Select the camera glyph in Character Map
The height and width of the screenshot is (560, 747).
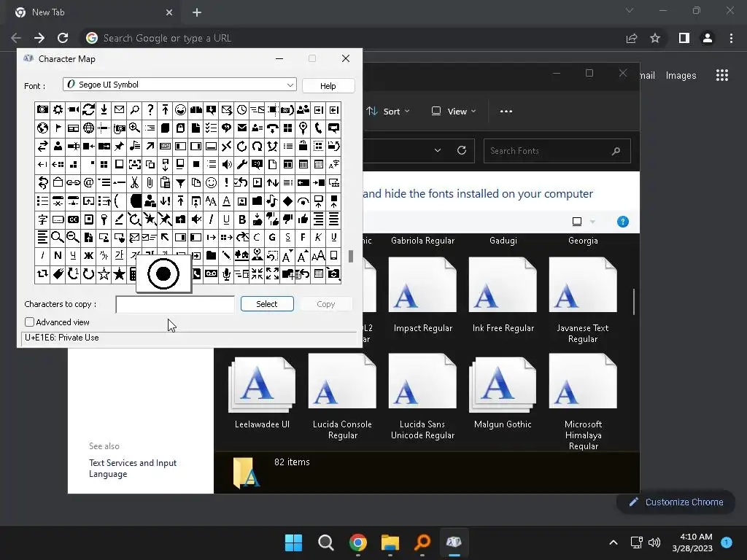coord(42,110)
